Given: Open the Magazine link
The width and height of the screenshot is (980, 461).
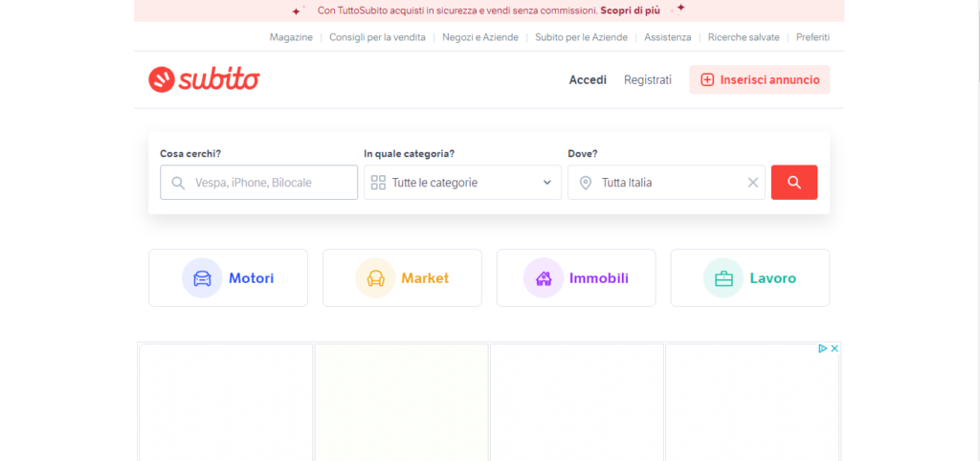Looking at the screenshot, I should coord(291,37).
